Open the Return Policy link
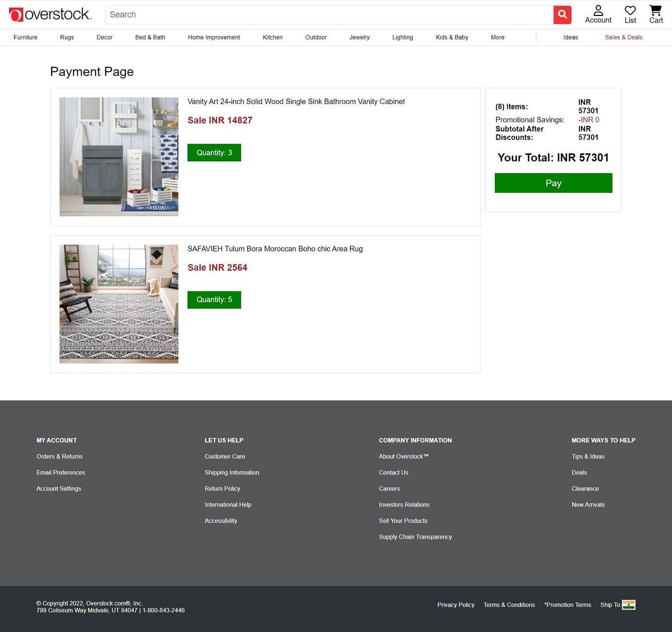Screen dimensions: 672x632 click(222, 489)
